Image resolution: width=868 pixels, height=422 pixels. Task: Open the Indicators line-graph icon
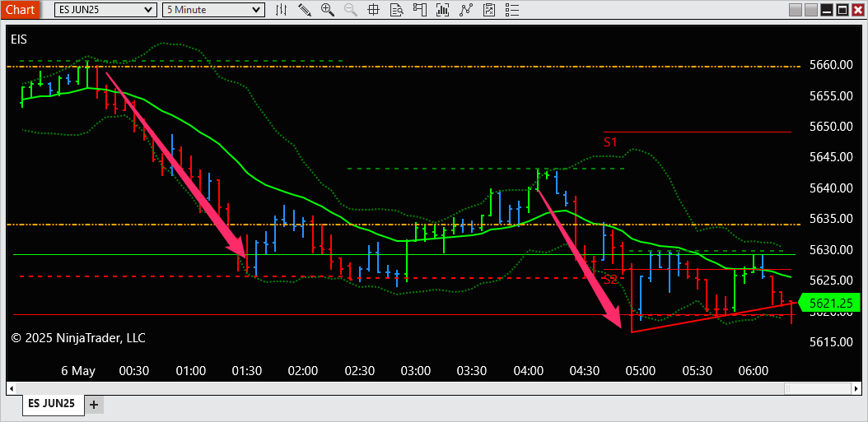pos(466,9)
